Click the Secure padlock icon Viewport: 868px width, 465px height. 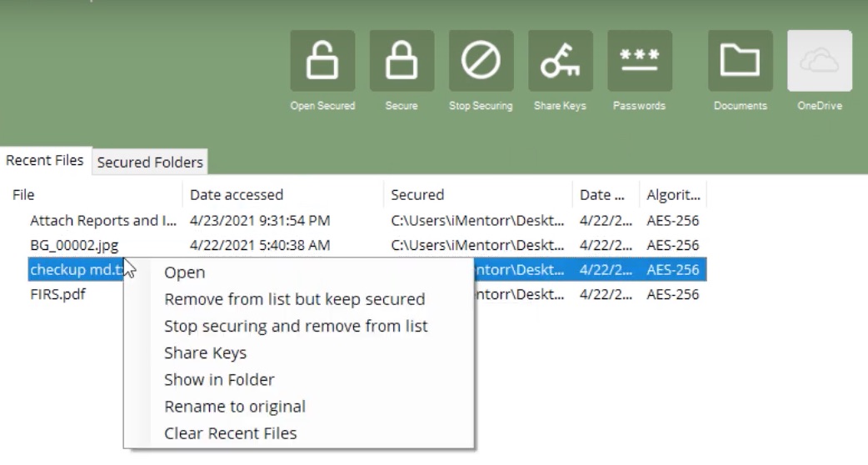pyautogui.click(x=402, y=61)
